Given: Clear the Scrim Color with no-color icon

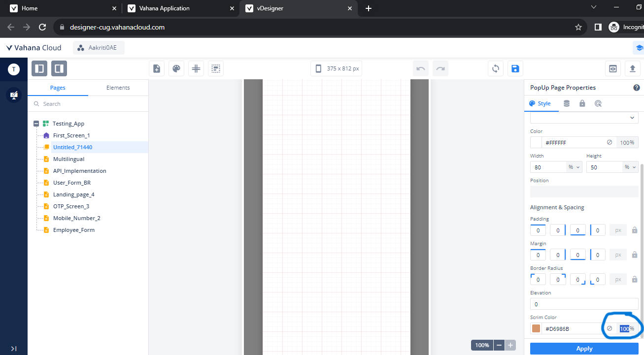Looking at the screenshot, I should [x=610, y=328].
